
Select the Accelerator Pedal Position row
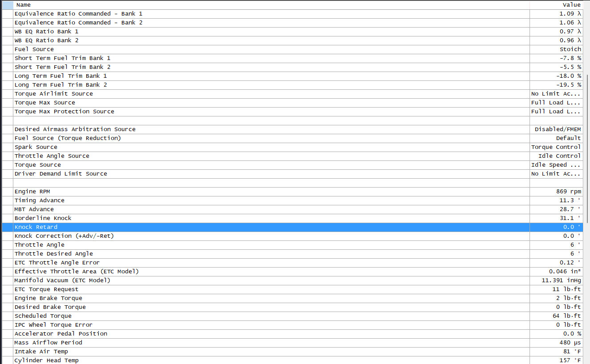click(x=293, y=334)
